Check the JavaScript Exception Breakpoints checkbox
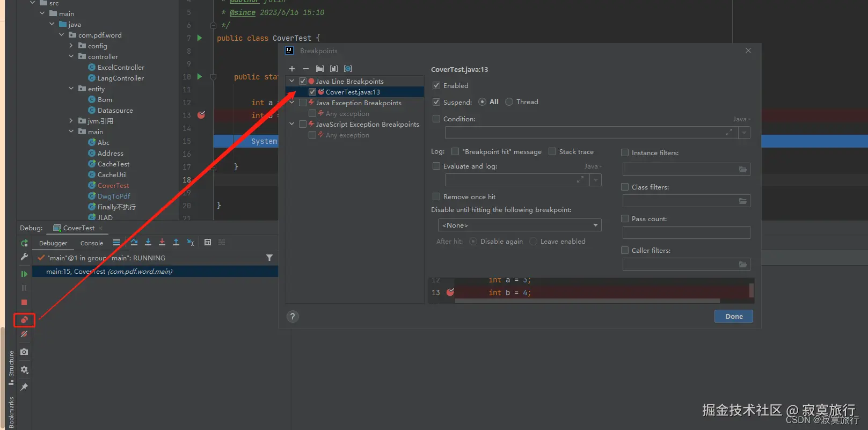This screenshot has width=868, height=430. (303, 124)
